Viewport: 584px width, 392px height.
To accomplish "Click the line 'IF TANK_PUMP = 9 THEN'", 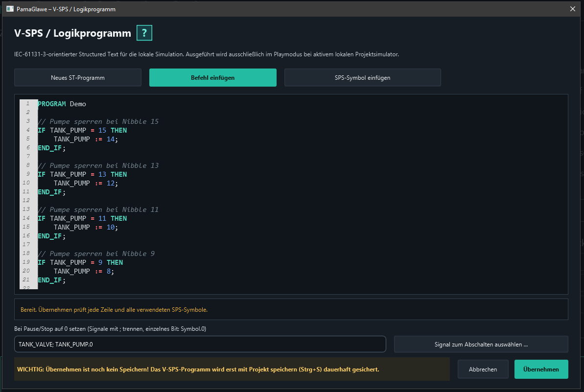I will pos(80,262).
